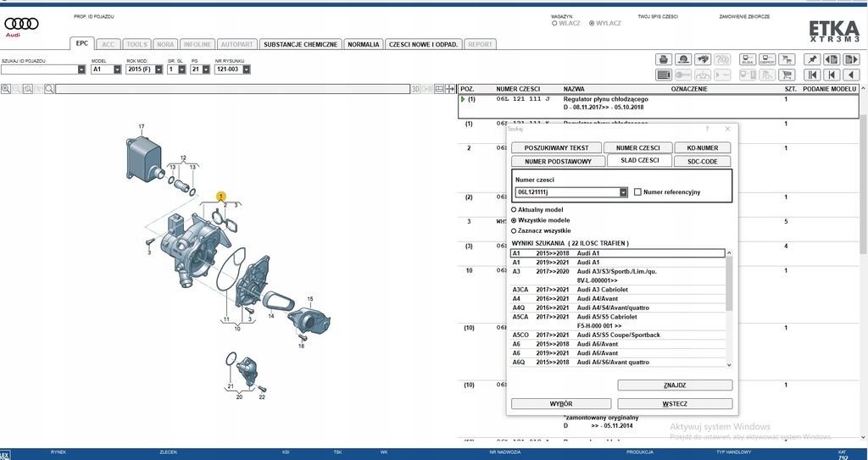Open the ELSA connection icon
Screen dimensions: 868x460
[x=748, y=59]
